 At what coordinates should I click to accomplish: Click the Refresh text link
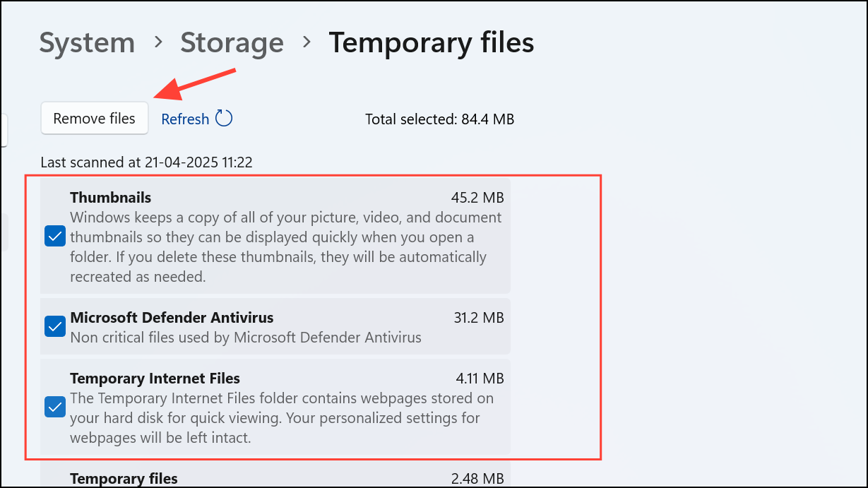coord(185,119)
